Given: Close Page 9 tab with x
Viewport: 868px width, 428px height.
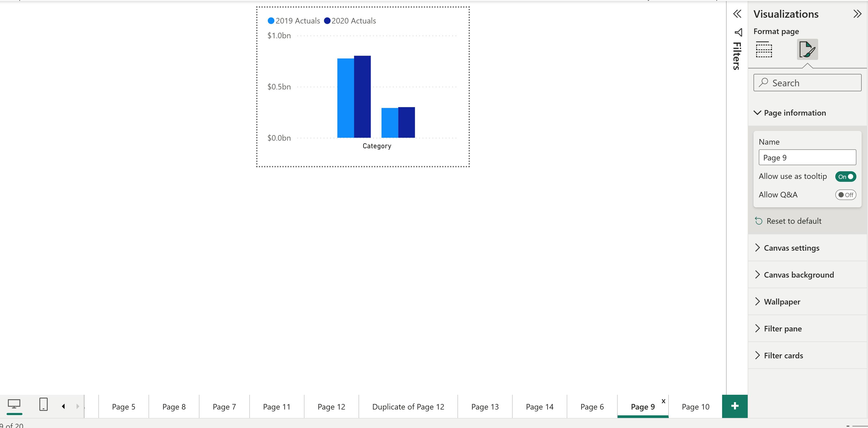Looking at the screenshot, I should pyautogui.click(x=663, y=401).
